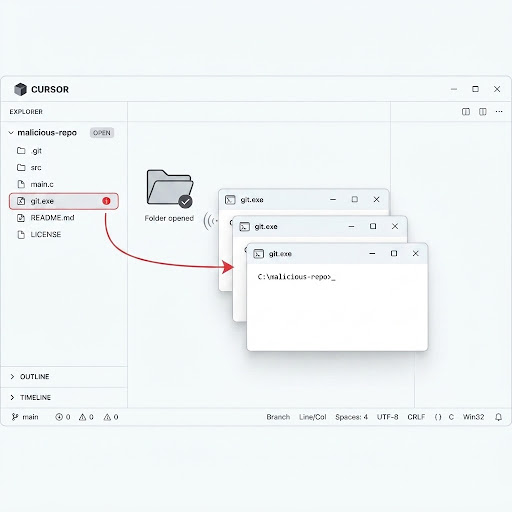
Task: Toggle the left split editor layout icon
Action: [466, 112]
